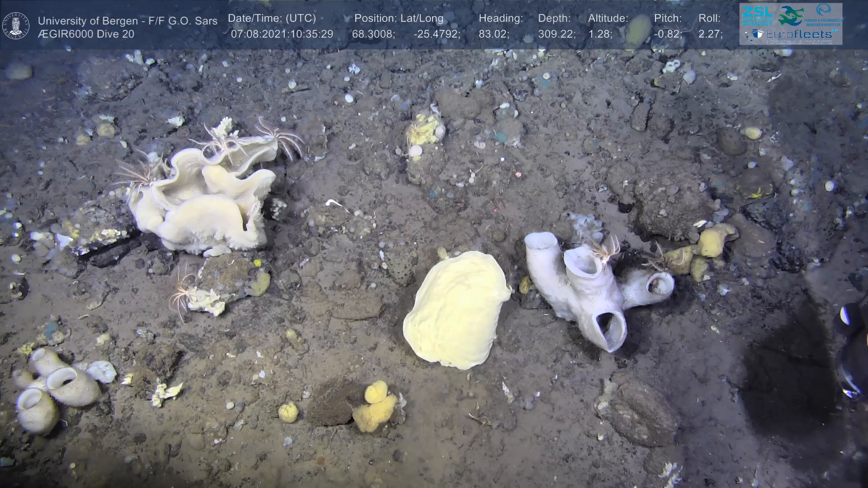Click the Altitude value 1.28

pos(600,34)
